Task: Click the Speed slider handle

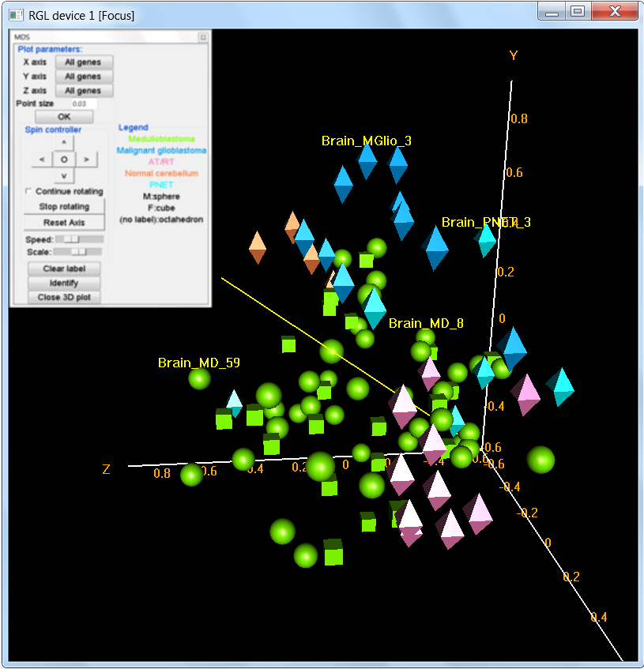Action: coord(72,239)
